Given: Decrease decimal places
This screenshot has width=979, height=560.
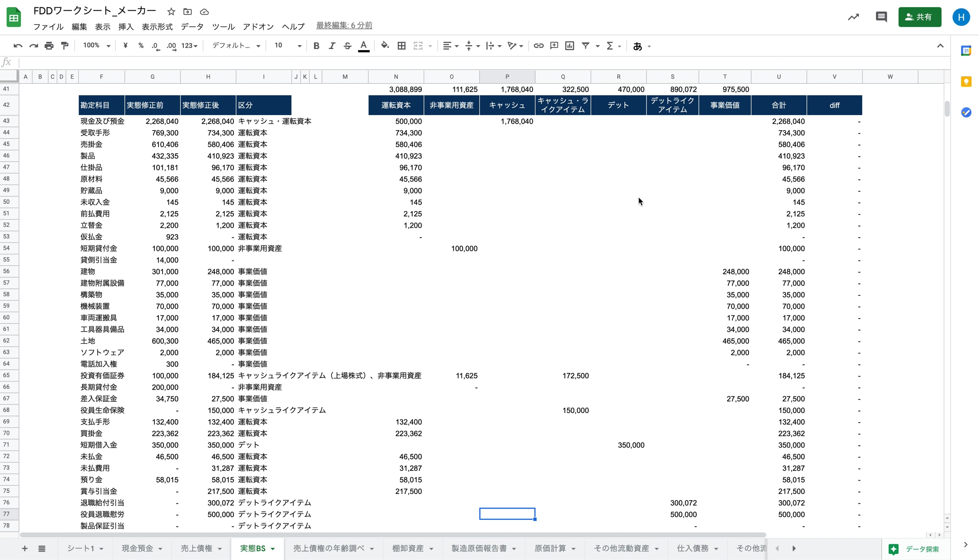Looking at the screenshot, I should click(156, 45).
